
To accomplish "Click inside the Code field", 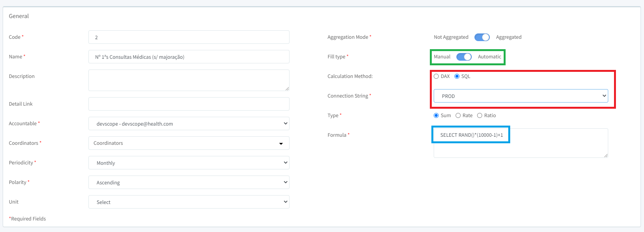I will 189,37.
